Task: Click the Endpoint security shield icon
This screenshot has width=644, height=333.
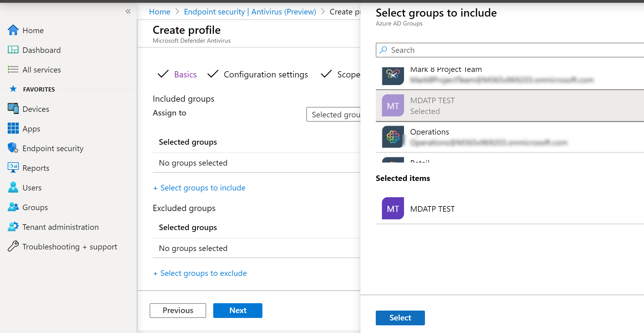Action: (x=13, y=148)
